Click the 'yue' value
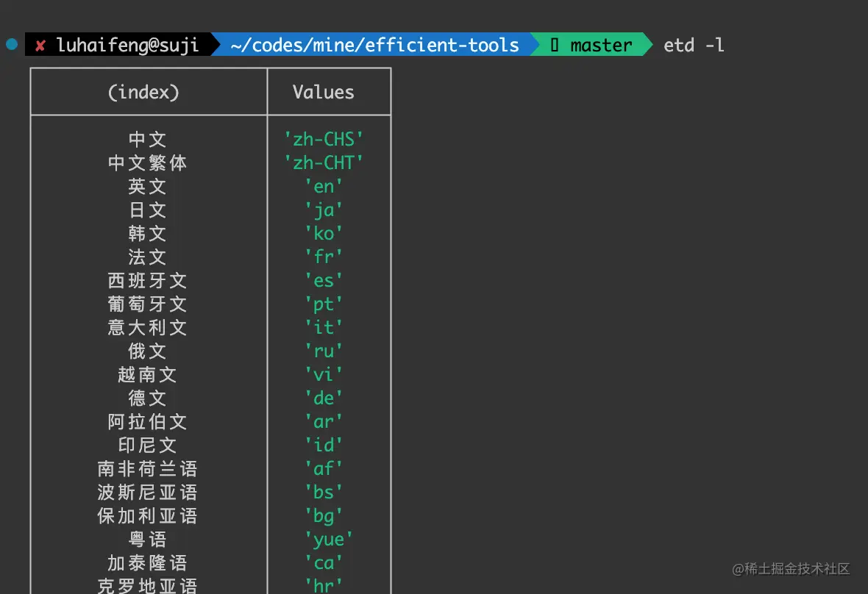 [x=329, y=540]
